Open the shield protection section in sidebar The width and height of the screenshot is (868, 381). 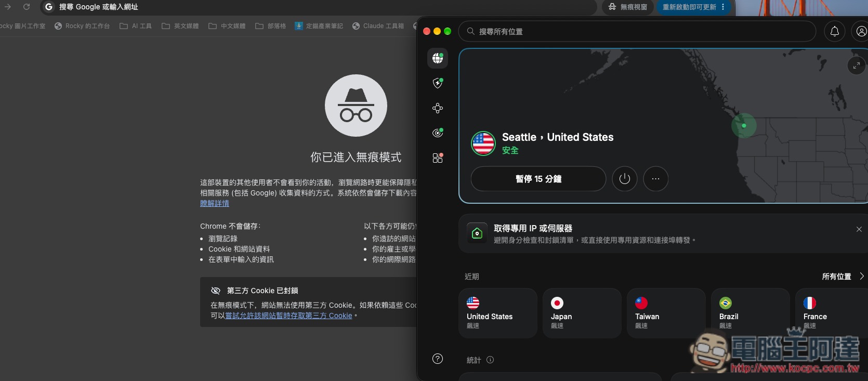[x=438, y=83]
